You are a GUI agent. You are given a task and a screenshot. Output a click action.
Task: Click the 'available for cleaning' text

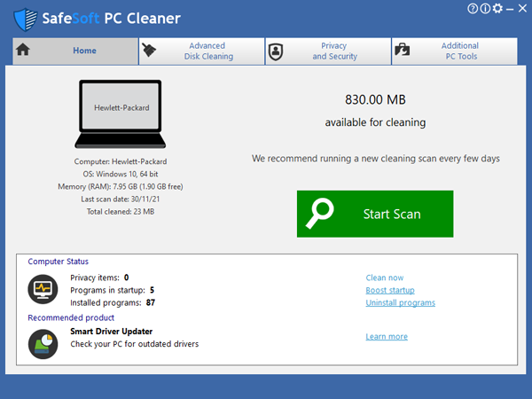[x=375, y=122]
